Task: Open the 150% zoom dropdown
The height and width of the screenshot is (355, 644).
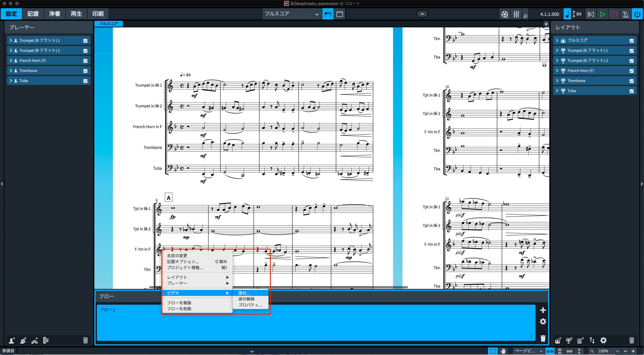Action: click(608, 351)
